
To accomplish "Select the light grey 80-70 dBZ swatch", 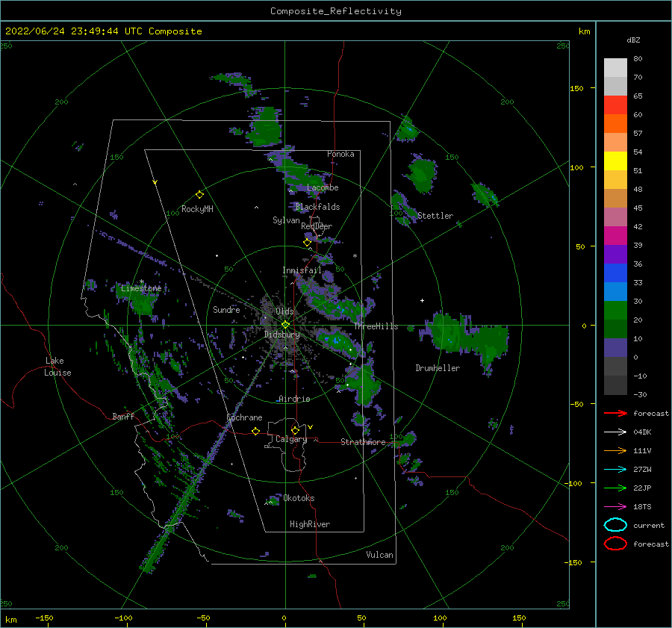I will pyautogui.click(x=615, y=68).
